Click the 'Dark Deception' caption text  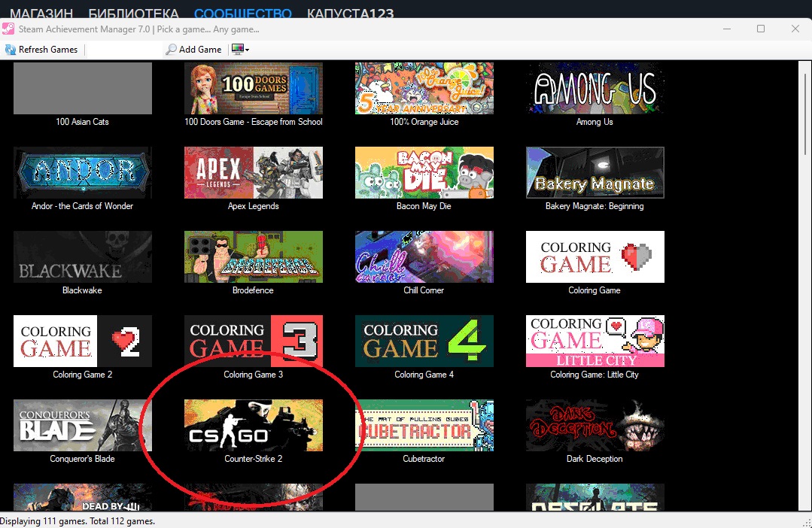(595, 459)
